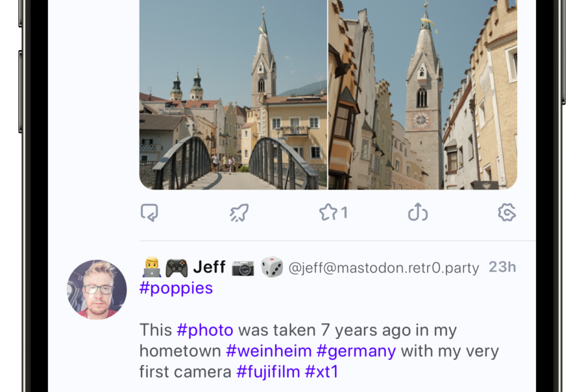Open the share icon for the post
584x392 pixels.
417,212
